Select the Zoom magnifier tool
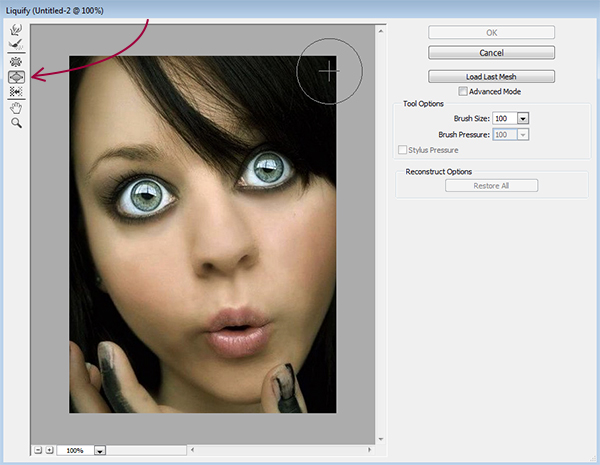This screenshot has height=465, width=600. 16,122
